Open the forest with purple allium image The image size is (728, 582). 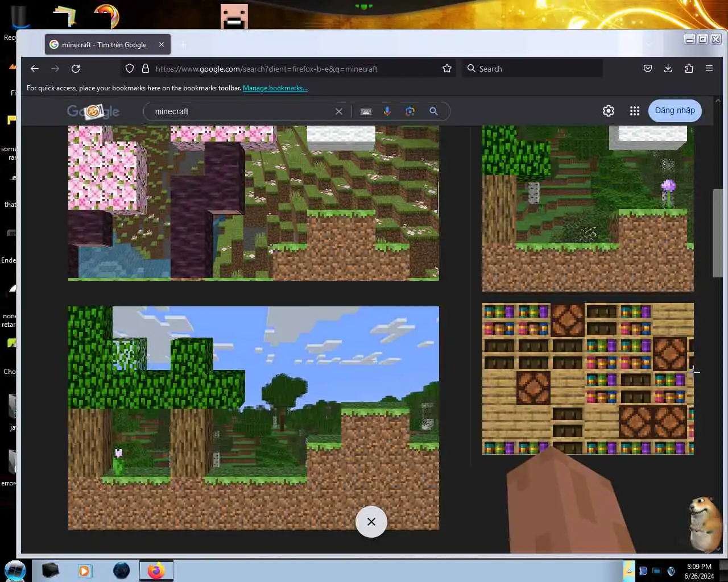click(x=588, y=209)
